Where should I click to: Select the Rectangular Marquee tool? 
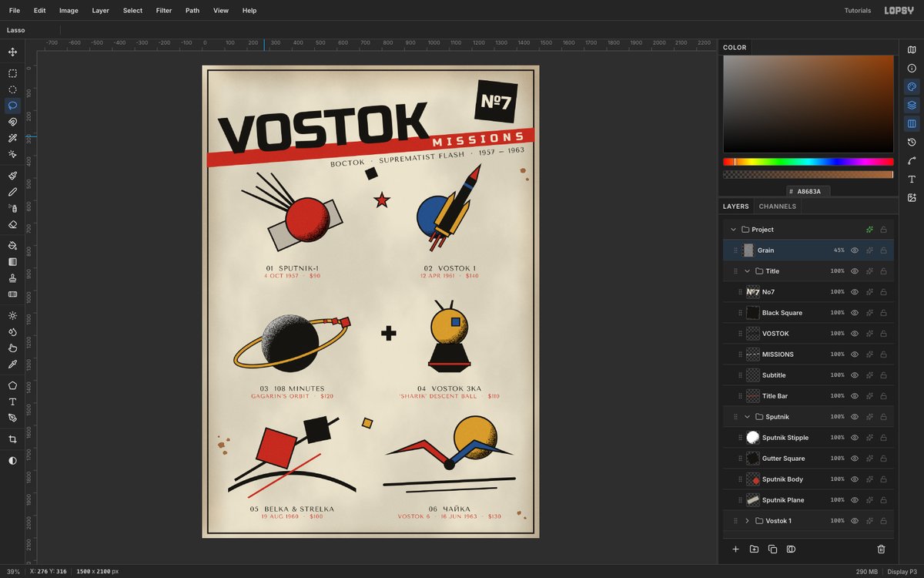tap(12, 73)
